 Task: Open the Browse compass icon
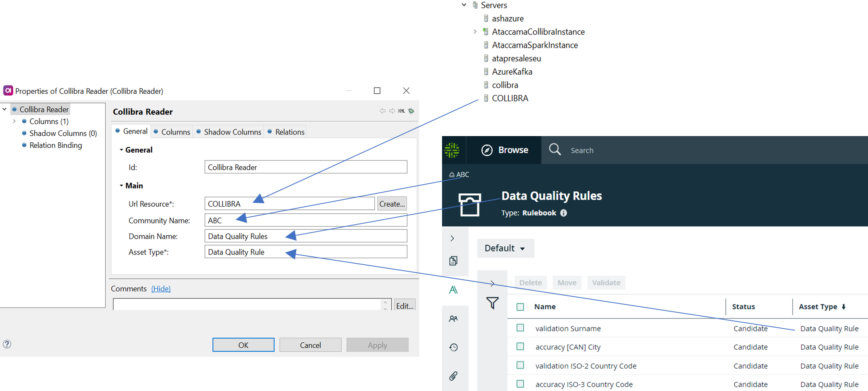pyautogui.click(x=487, y=150)
